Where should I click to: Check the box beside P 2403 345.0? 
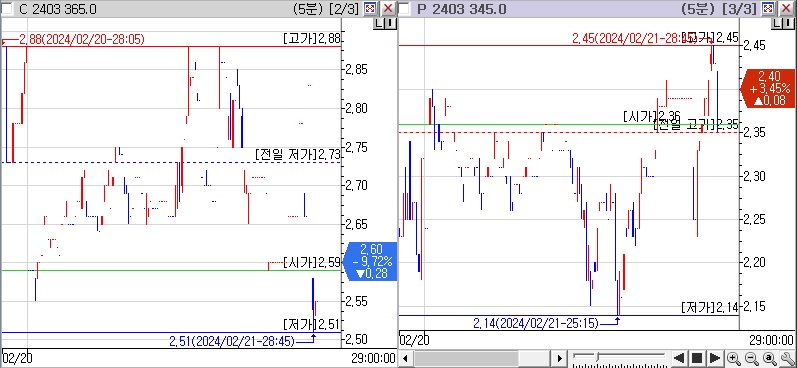405,9
